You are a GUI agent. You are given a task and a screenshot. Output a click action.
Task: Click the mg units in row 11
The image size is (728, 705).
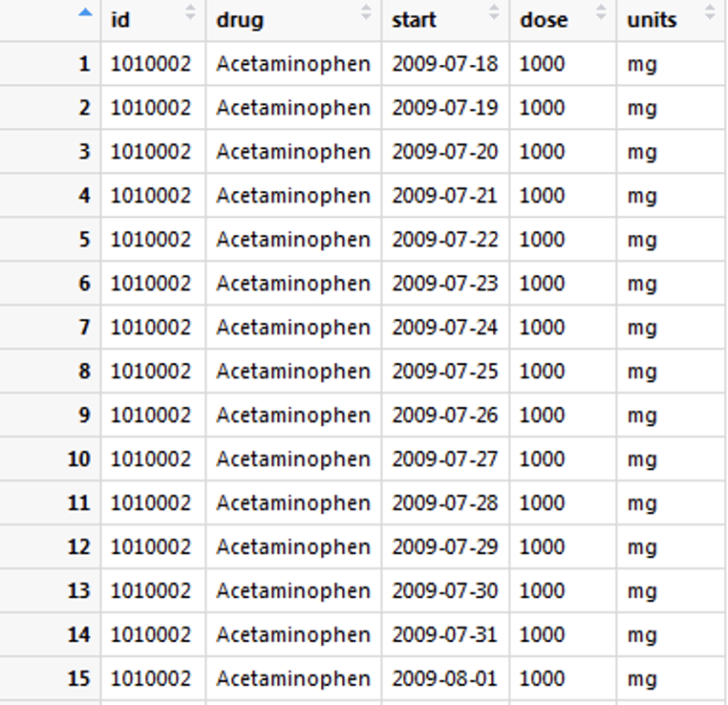coord(642,505)
